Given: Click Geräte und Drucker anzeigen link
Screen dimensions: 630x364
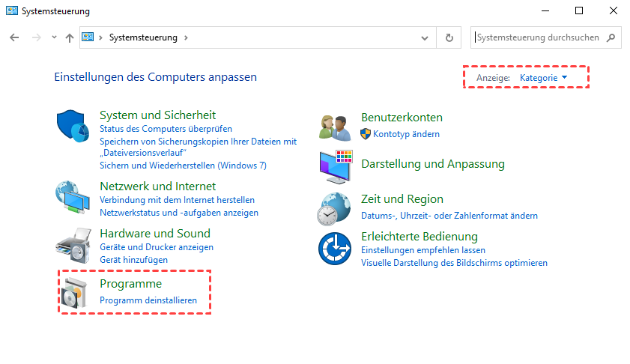Looking at the screenshot, I should pyautogui.click(x=157, y=247).
